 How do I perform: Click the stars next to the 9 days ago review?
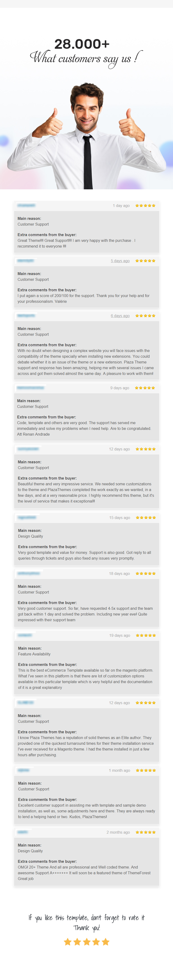tap(145, 388)
